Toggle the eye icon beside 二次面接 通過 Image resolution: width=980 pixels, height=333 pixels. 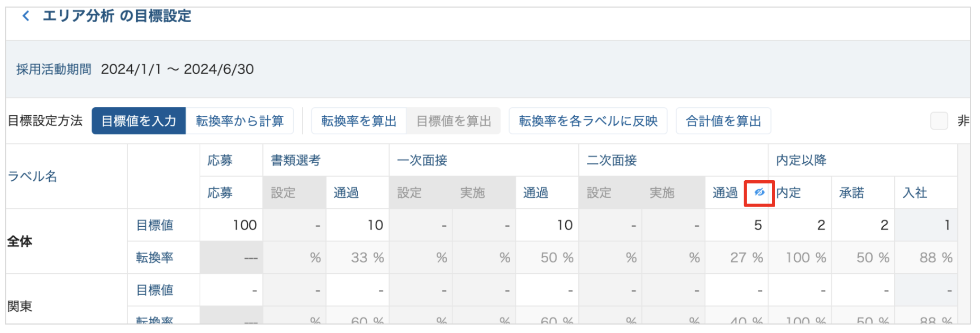[x=759, y=192]
